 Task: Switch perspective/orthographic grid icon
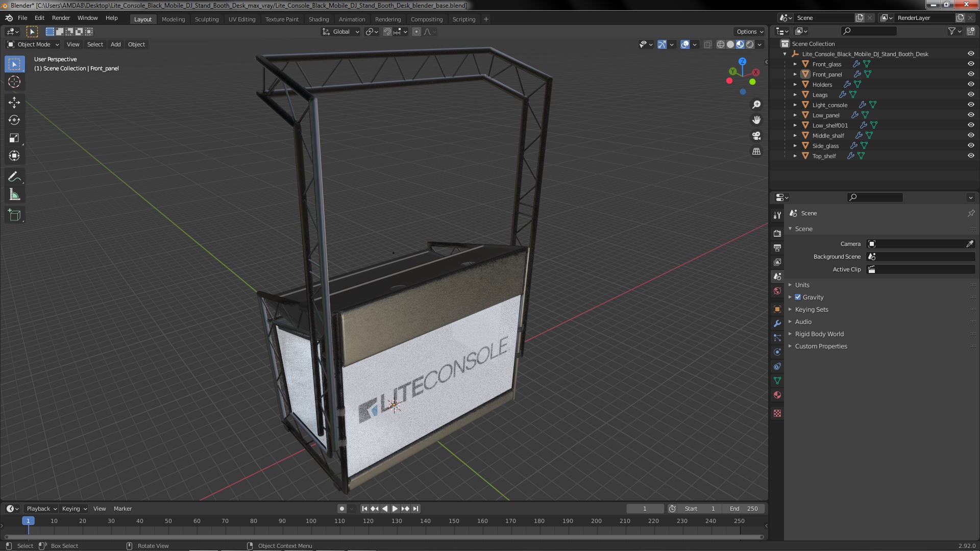click(x=756, y=152)
